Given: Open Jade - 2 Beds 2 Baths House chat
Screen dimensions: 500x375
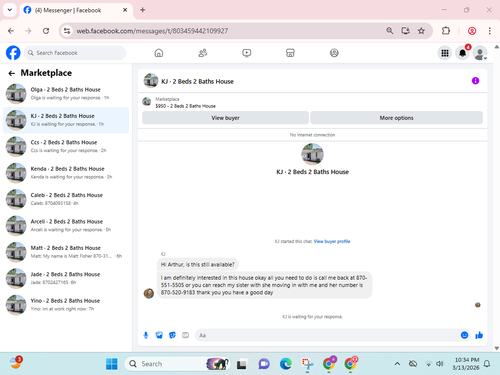Looking at the screenshot, I should click(66, 278).
